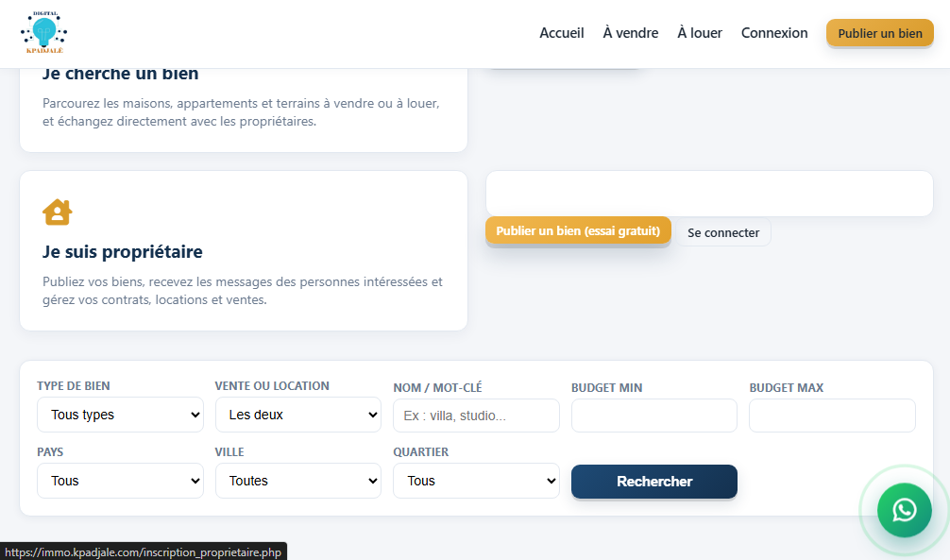This screenshot has height=560, width=950.
Task: Click into the Budget min field
Action: pyautogui.click(x=654, y=416)
